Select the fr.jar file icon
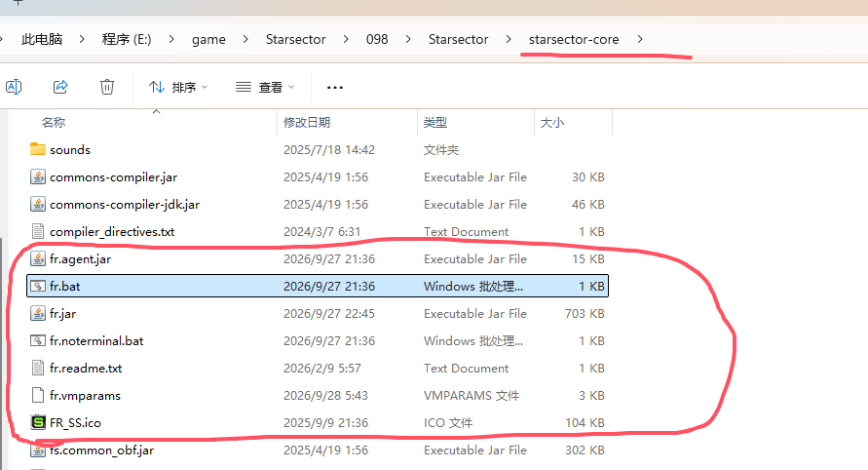Screen dimensions: 868x470 (38, 313)
